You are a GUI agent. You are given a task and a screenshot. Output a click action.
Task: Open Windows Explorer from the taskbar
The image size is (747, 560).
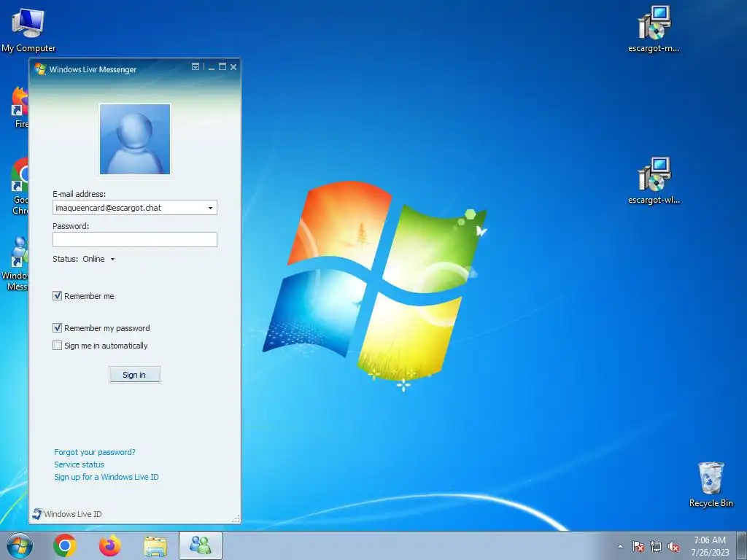point(155,545)
